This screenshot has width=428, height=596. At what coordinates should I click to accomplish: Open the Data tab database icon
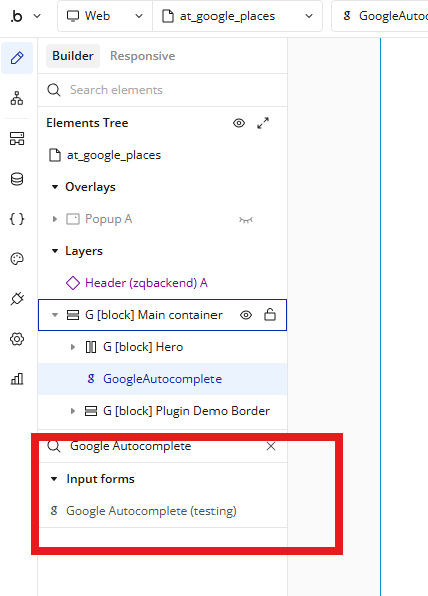(x=17, y=179)
